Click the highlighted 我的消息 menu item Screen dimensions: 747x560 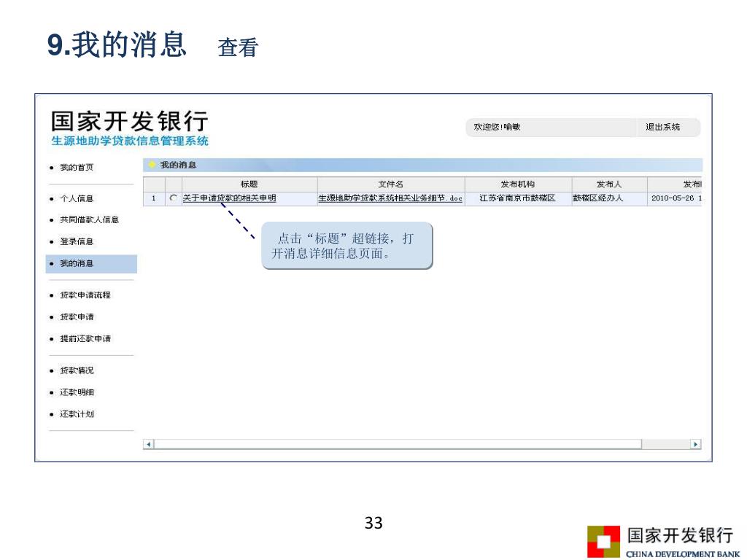tap(91, 264)
